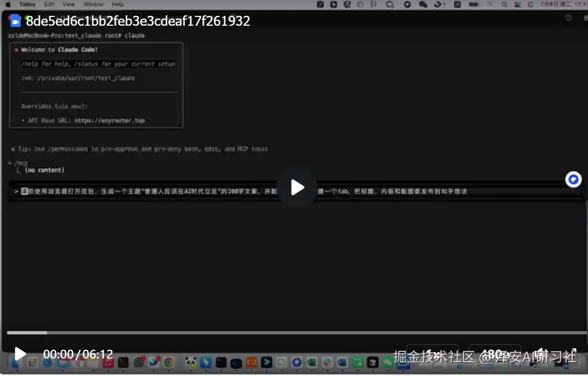The height and width of the screenshot is (376, 588).
Task: Open the Apple menu
Action: click(x=8, y=4)
